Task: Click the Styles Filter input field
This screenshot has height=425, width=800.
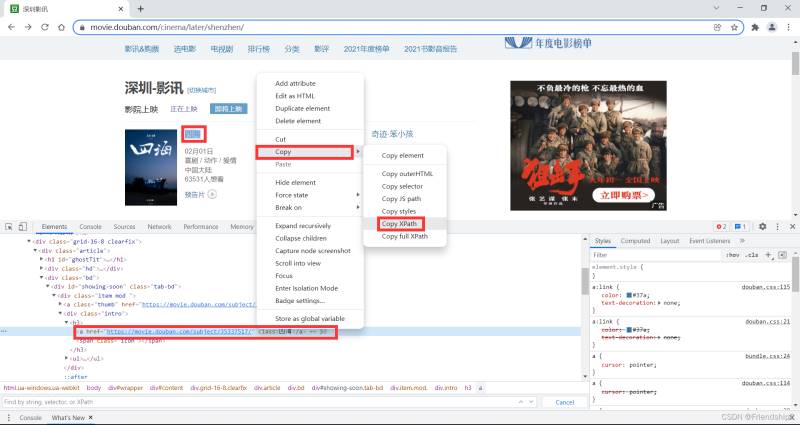Action: pos(656,255)
